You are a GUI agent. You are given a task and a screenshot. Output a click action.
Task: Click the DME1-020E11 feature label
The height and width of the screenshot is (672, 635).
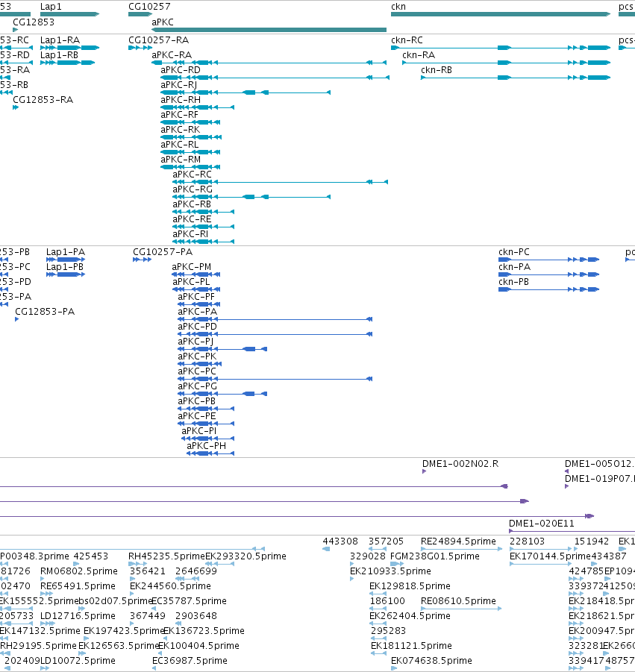point(542,524)
